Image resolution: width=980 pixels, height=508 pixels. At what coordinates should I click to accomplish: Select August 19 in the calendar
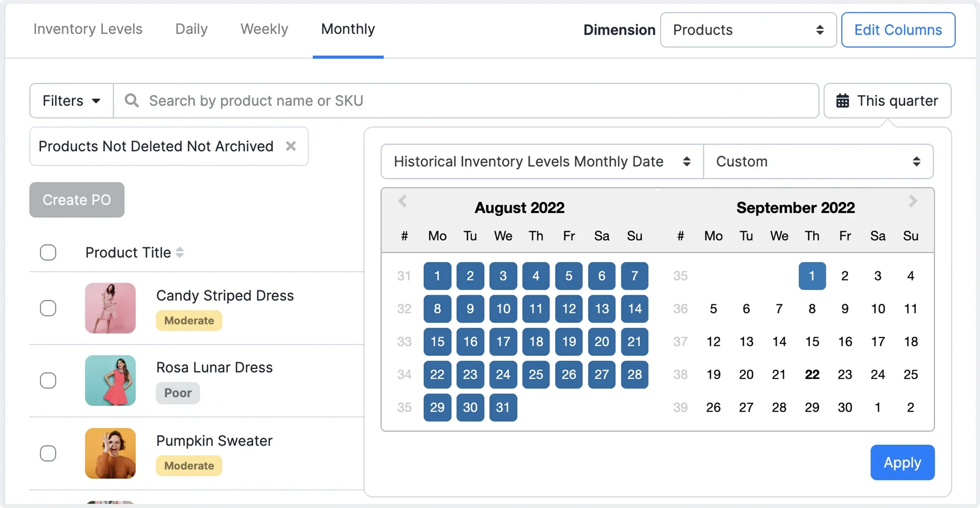569,341
